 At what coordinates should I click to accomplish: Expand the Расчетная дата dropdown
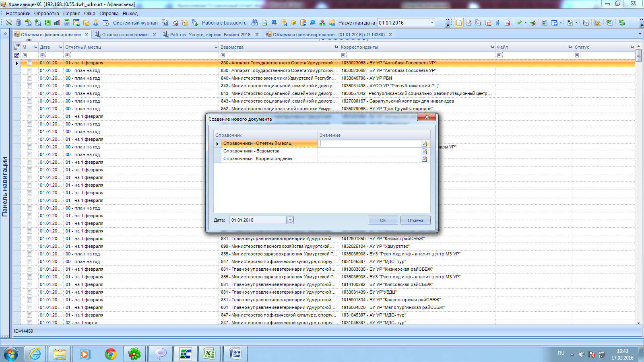coord(432,23)
